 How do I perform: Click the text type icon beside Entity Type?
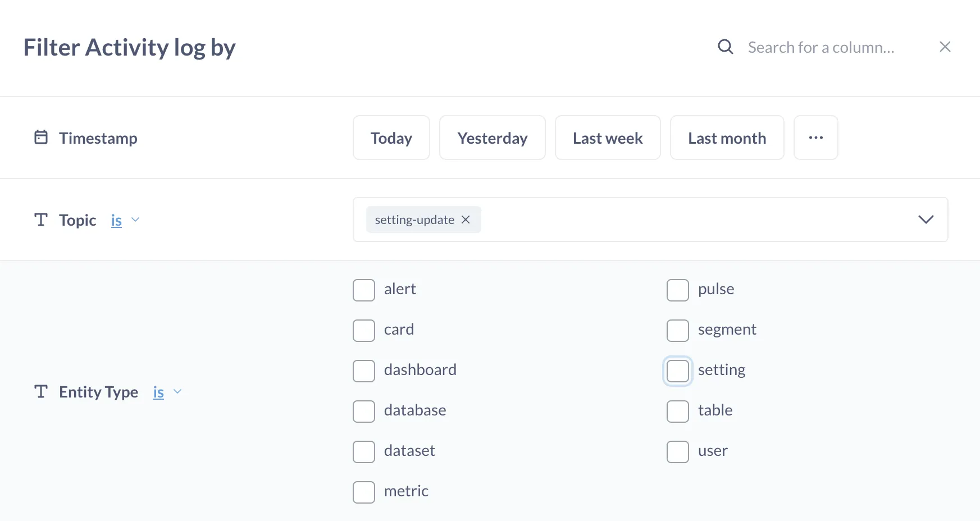40,391
